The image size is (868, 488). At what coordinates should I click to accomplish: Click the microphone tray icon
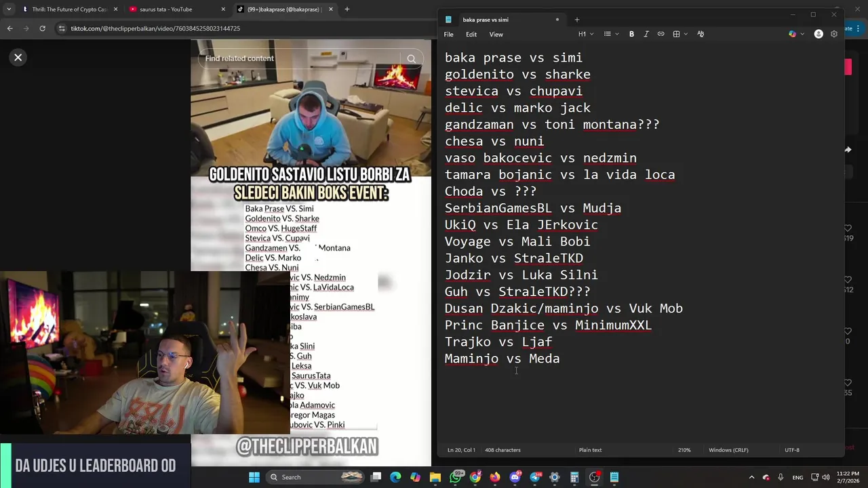(781, 477)
